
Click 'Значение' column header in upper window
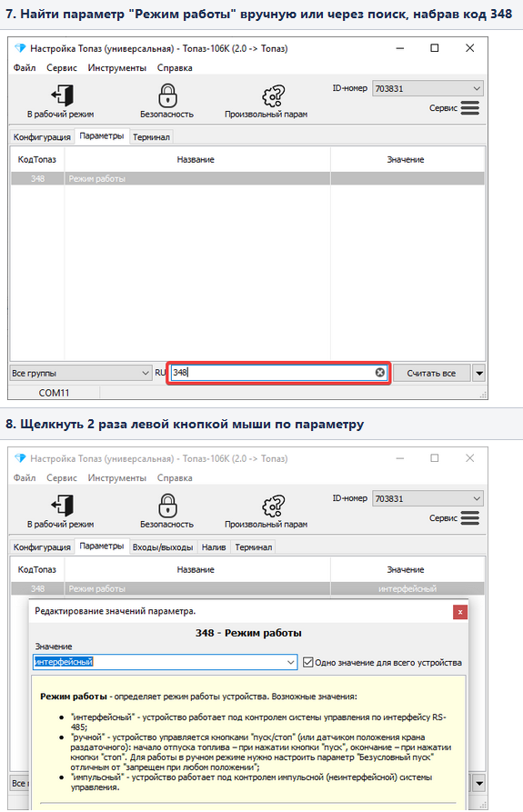[406, 159]
